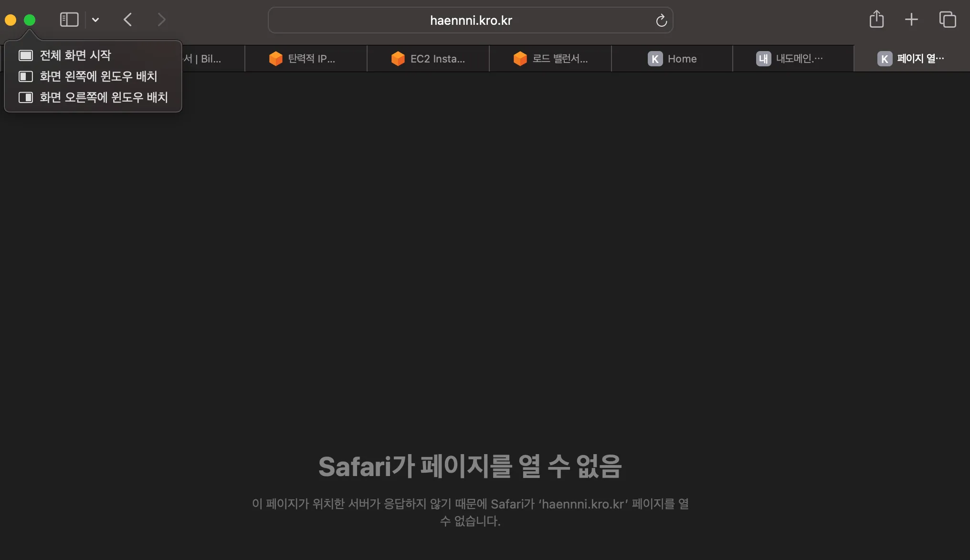Go back with the back arrow
The image size is (970, 560).
point(127,20)
